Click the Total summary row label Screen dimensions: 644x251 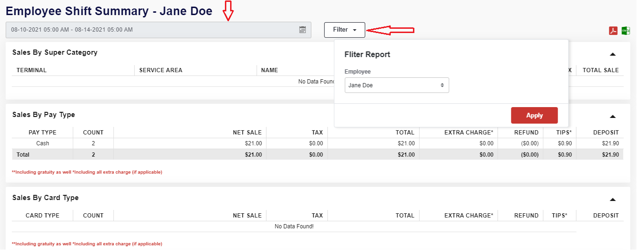(23, 155)
